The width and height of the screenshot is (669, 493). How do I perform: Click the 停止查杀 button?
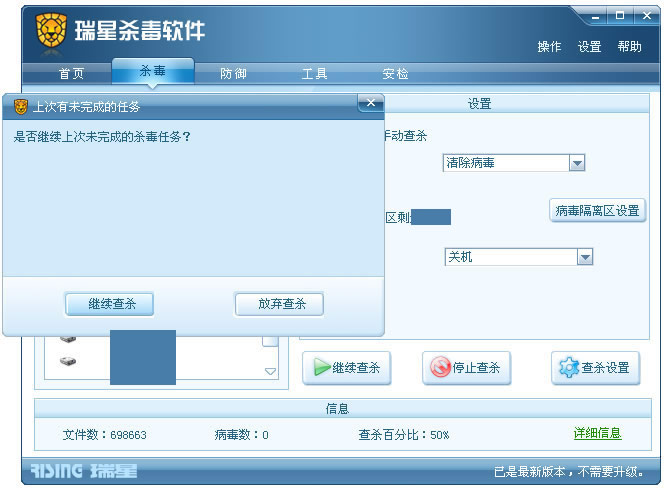pyautogui.click(x=466, y=368)
